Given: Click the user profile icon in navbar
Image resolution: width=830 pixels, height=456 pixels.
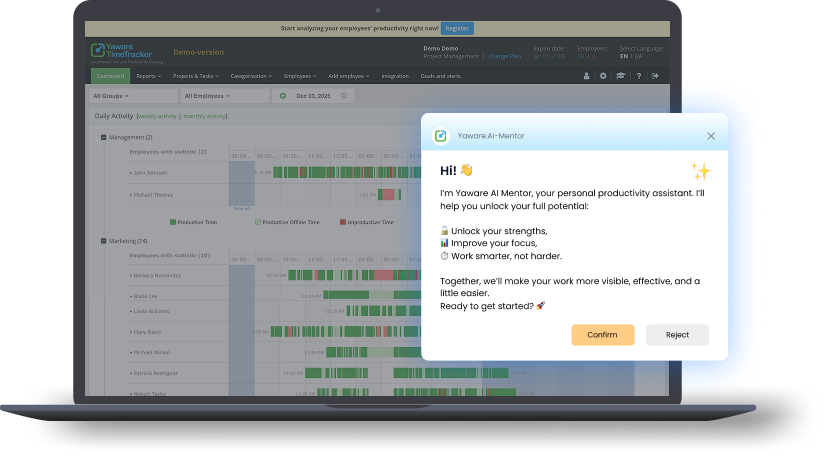Looking at the screenshot, I should pyautogui.click(x=586, y=76).
